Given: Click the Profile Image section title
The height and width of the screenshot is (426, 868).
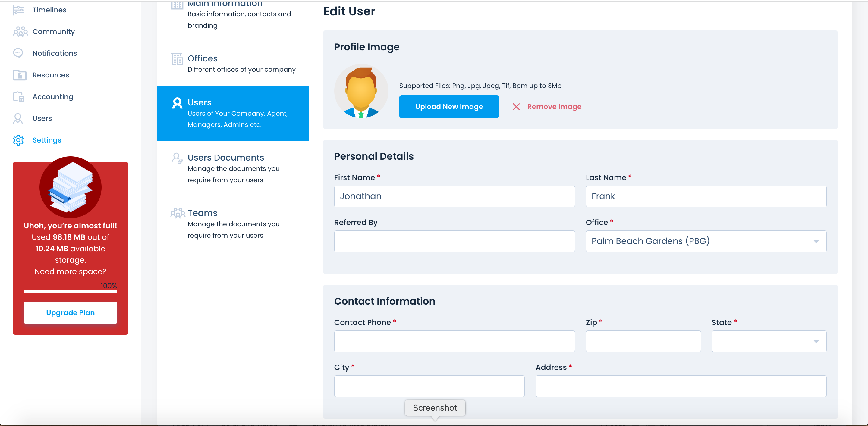Looking at the screenshot, I should [366, 47].
